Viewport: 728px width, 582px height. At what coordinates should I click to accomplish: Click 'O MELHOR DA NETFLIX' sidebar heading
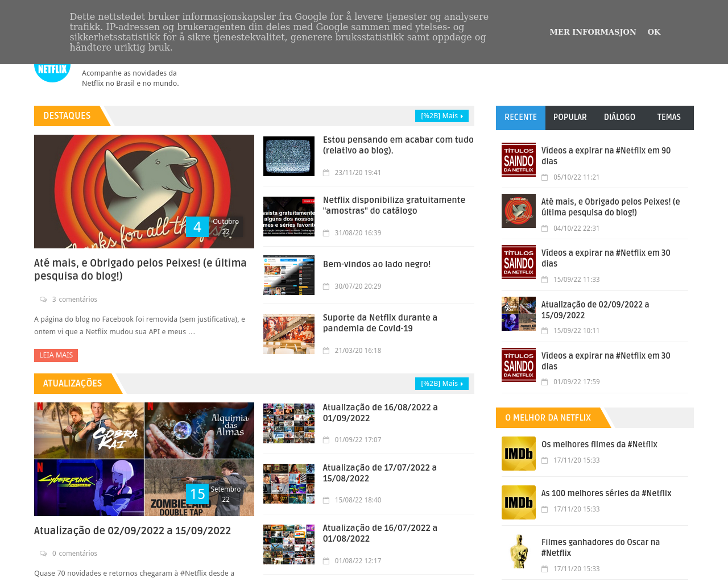[548, 418]
